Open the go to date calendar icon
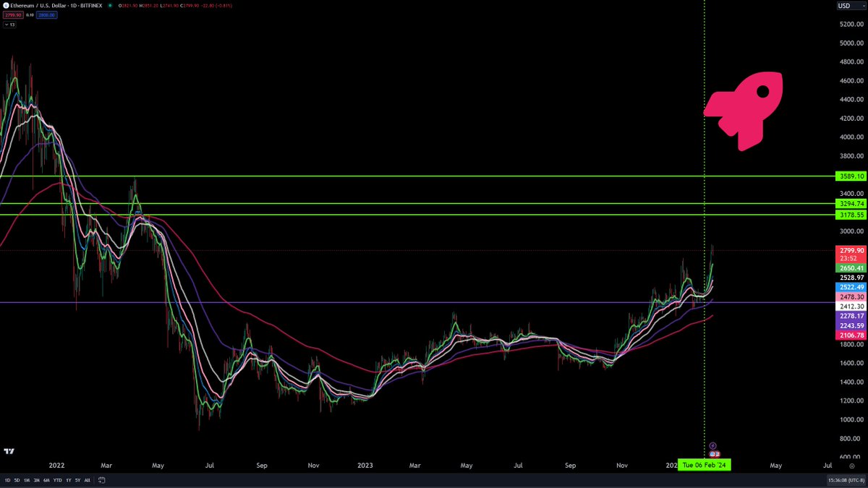Image resolution: width=868 pixels, height=488 pixels. click(x=102, y=480)
